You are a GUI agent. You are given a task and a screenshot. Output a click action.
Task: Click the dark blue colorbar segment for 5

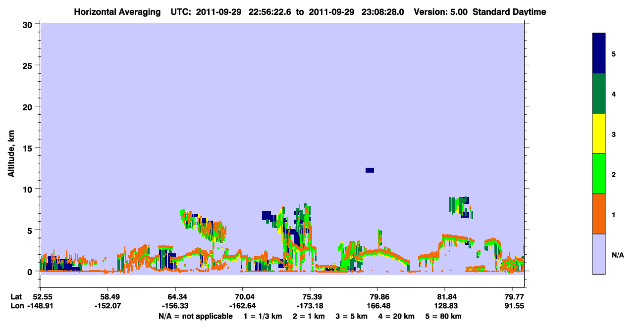coord(599,53)
